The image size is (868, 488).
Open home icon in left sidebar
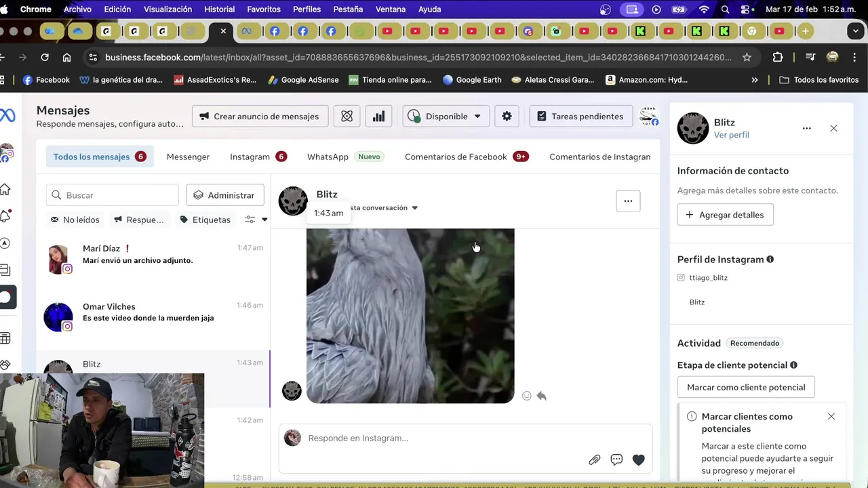(5, 189)
